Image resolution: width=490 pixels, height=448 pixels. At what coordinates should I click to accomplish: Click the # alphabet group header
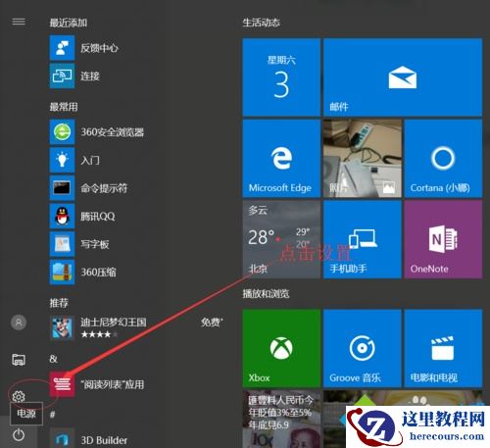pyautogui.click(x=53, y=415)
